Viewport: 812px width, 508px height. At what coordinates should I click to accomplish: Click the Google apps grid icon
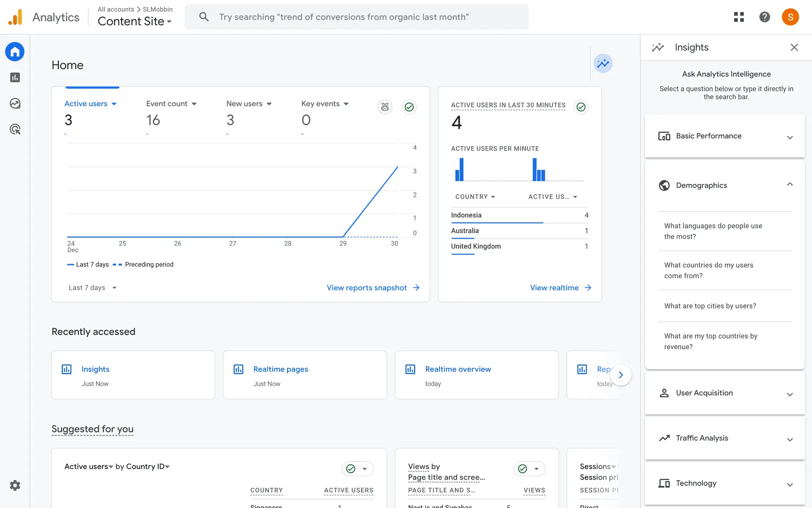(x=738, y=17)
